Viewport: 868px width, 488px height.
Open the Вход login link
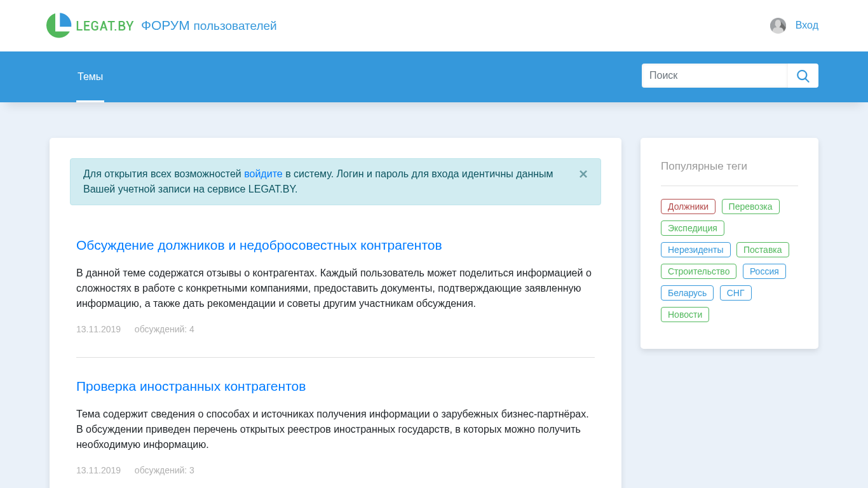coord(806,25)
